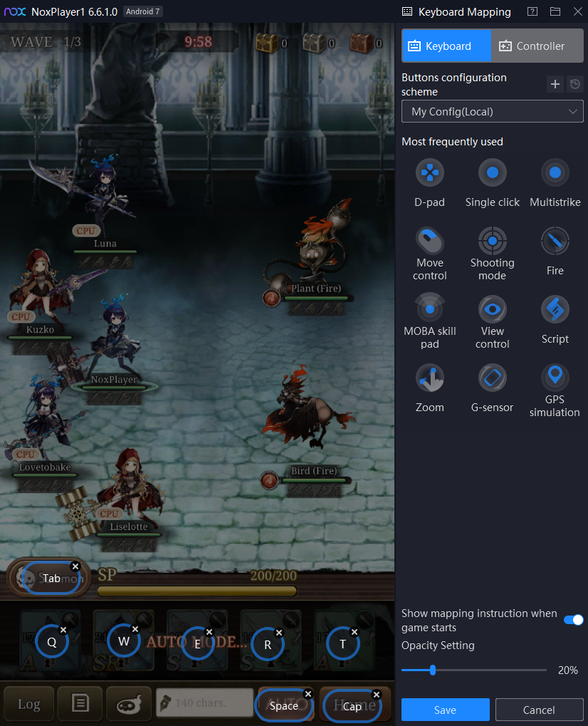The image size is (588, 726).
Task: Select the GPS simulation control
Action: coord(555,378)
